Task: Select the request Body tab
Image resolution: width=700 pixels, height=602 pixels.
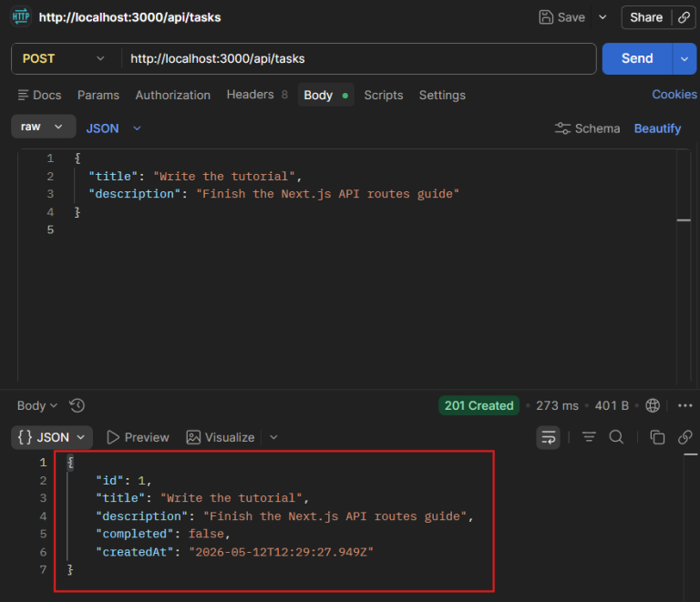Action: click(325, 95)
